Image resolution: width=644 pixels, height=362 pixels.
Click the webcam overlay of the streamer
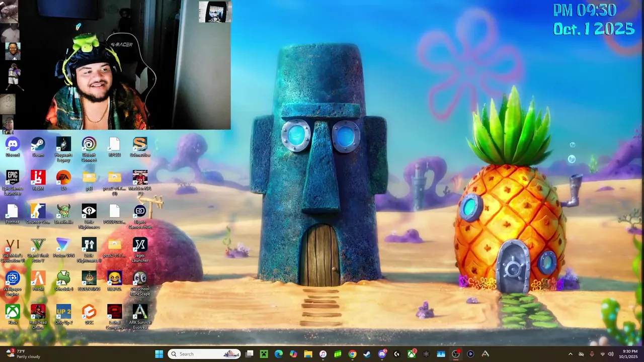pos(115,65)
